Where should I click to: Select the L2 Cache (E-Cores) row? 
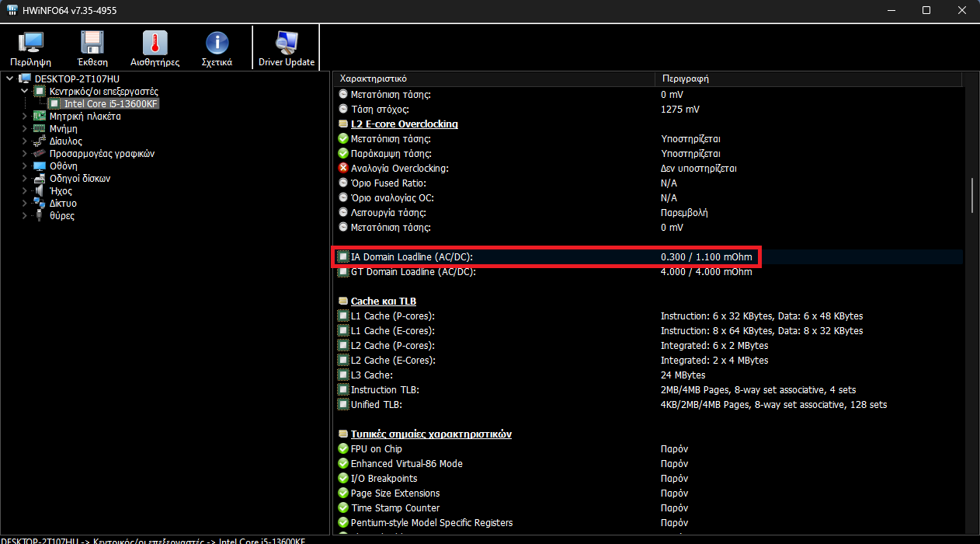tap(648, 361)
